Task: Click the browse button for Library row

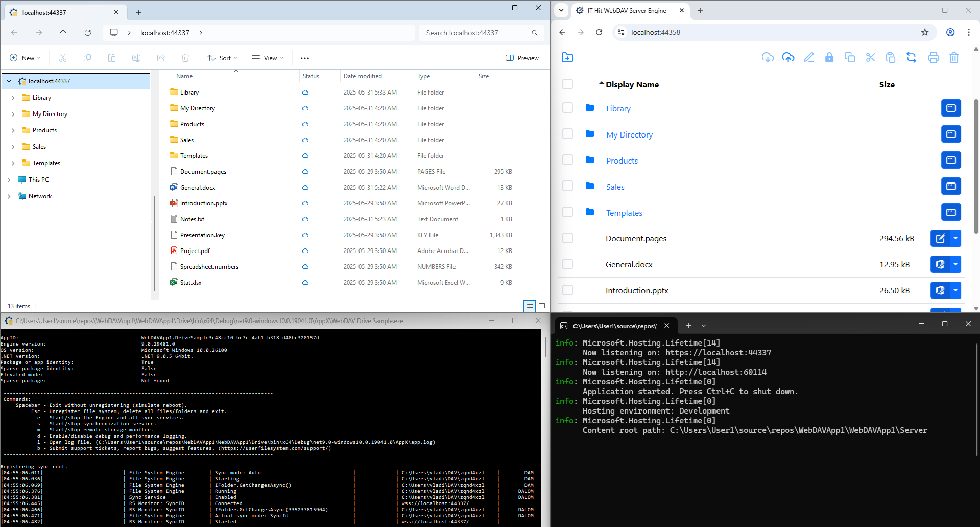Action: click(x=951, y=108)
